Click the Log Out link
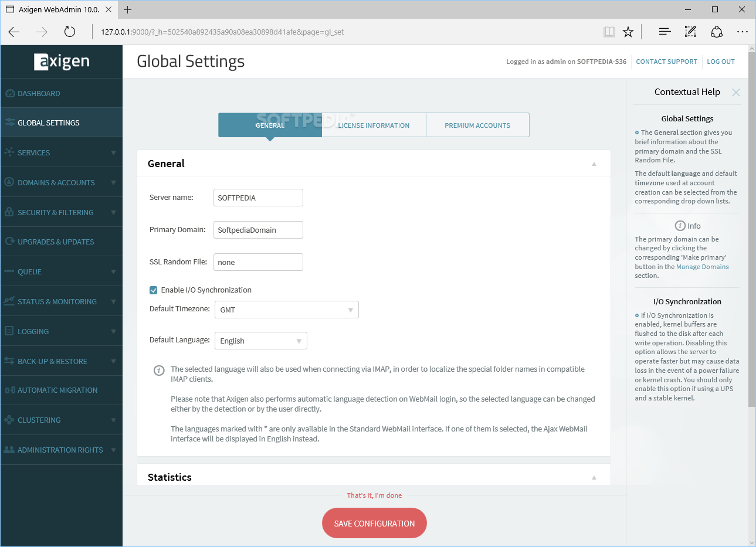The height and width of the screenshot is (547, 756). click(721, 62)
